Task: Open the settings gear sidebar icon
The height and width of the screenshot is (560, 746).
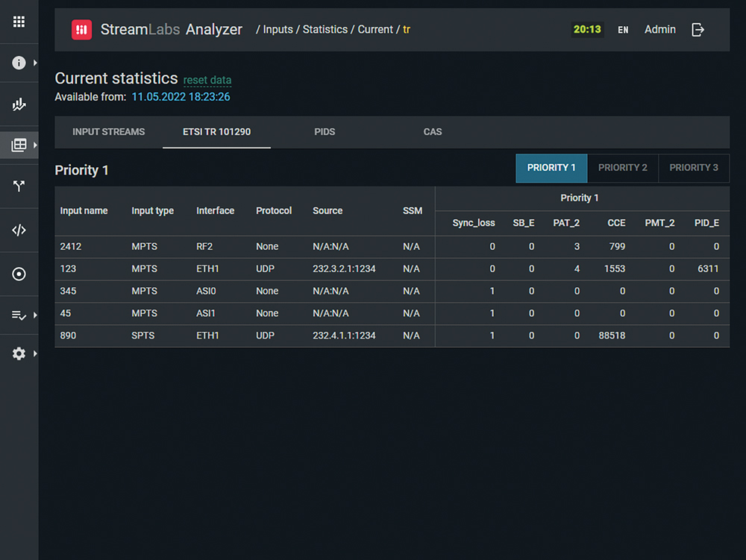Action: click(19, 353)
